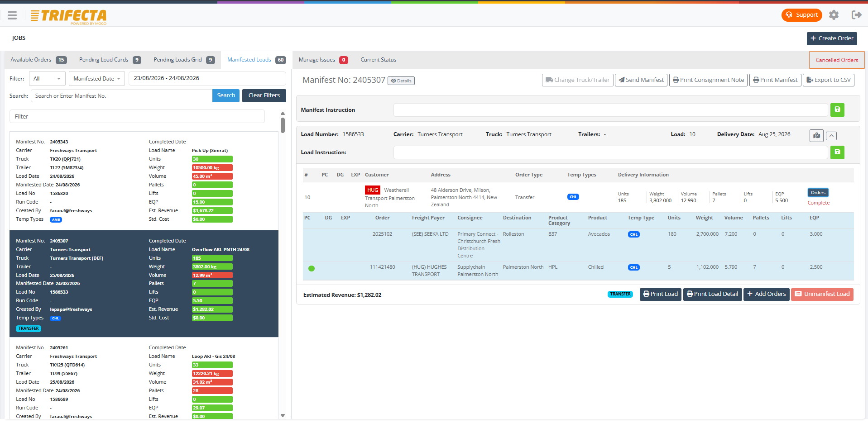The image size is (868, 428).
Task: Click Est. Revenue $1,678.72 value
Action: click(212, 211)
